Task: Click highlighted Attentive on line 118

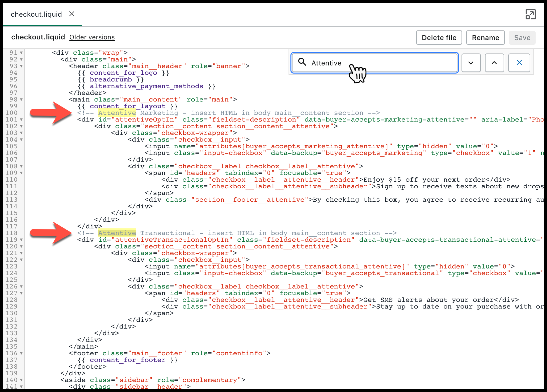Action: click(x=117, y=233)
